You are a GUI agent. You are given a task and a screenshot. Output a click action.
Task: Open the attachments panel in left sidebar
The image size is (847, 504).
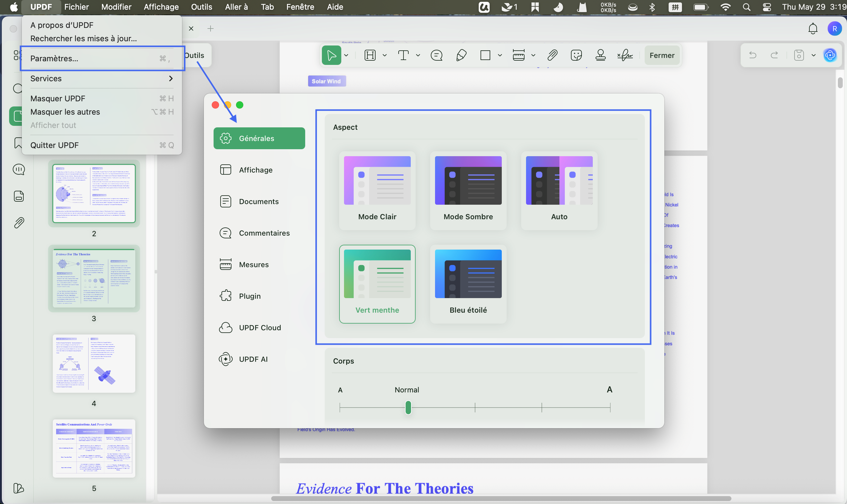19,223
